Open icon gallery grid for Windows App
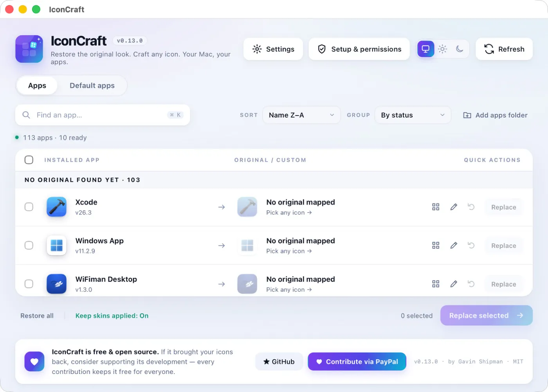The width and height of the screenshot is (548, 392). tap(436, 246)
